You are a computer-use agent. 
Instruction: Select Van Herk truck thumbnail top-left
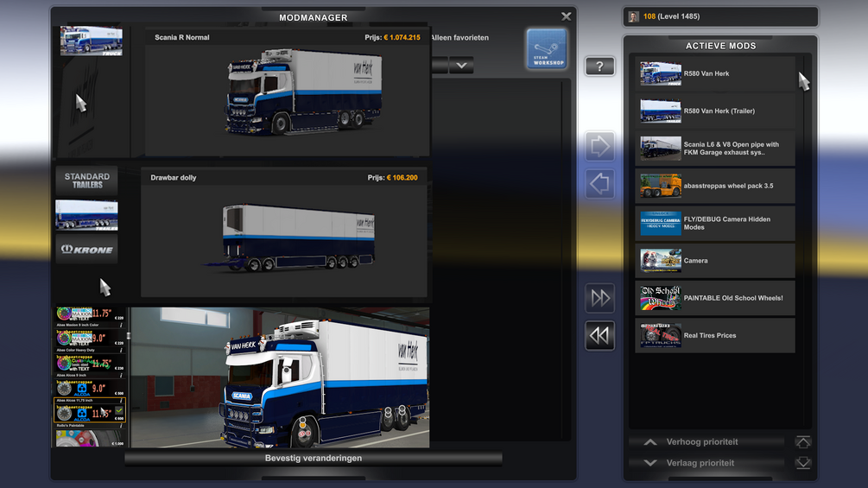92,41
